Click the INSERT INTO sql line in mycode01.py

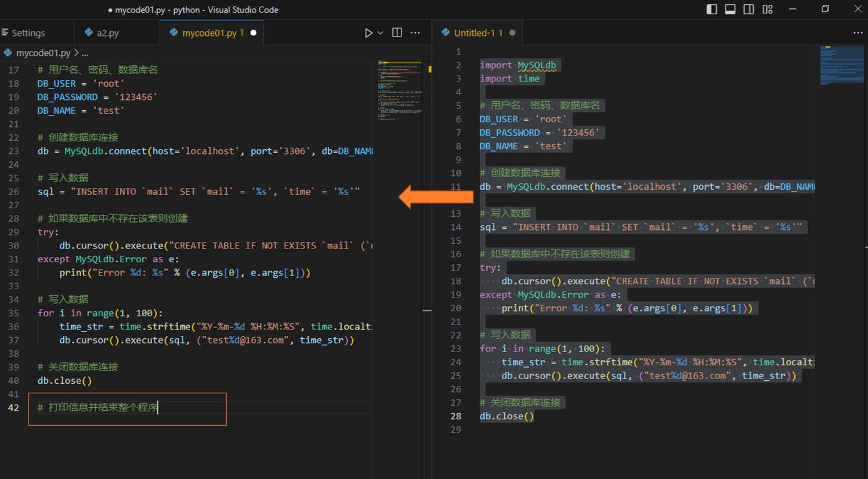click(199, 192)
